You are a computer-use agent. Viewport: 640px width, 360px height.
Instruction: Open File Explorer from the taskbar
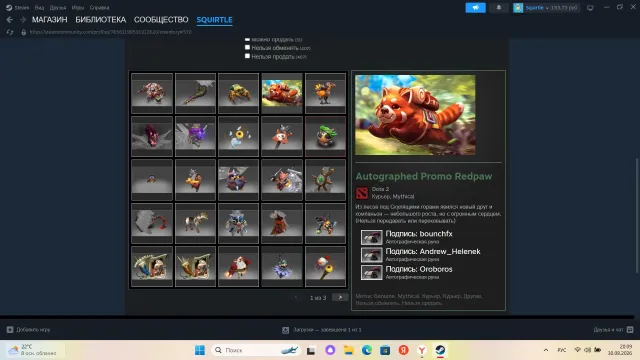[349, 350]
